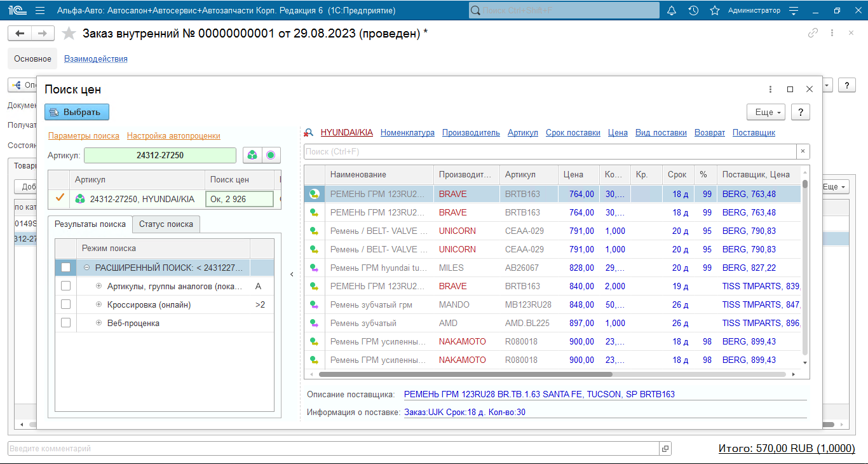The width and height of the screenshot is (868, 464).
Task: Expand the Веб-проценка node
Action: (98, 323)
